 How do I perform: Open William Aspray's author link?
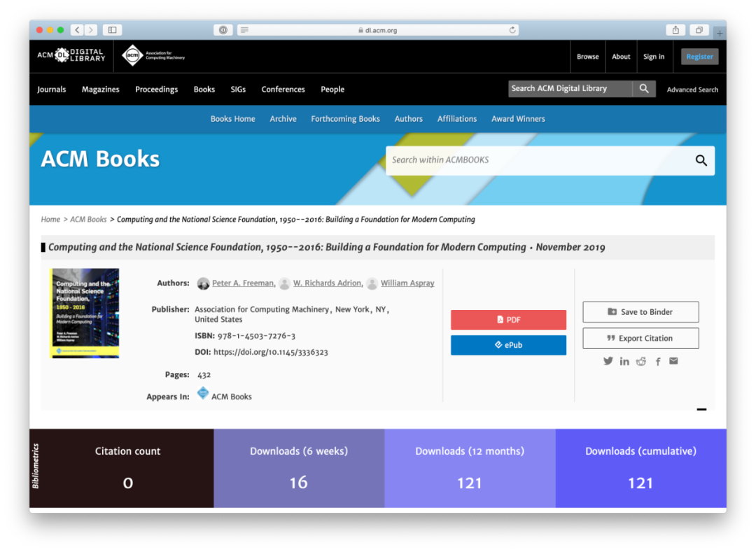coord(407,283)
